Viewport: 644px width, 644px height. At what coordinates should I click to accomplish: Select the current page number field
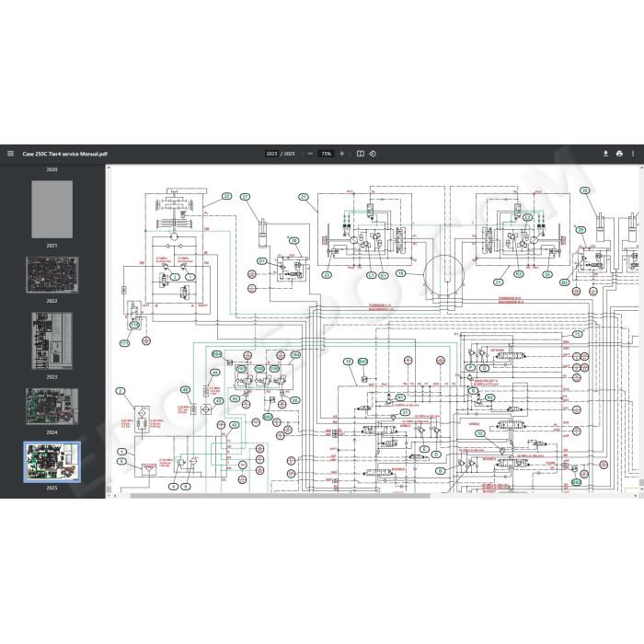271,154
